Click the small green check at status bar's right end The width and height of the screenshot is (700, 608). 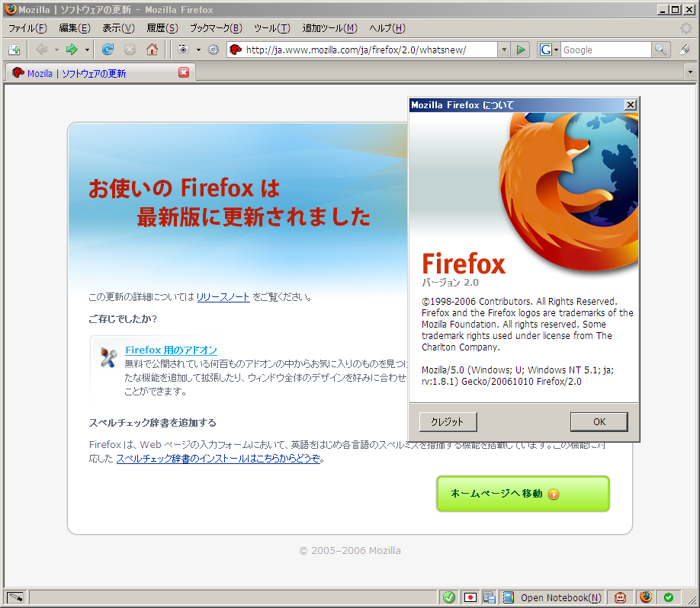pyautogui.click(x=668, y=597)
